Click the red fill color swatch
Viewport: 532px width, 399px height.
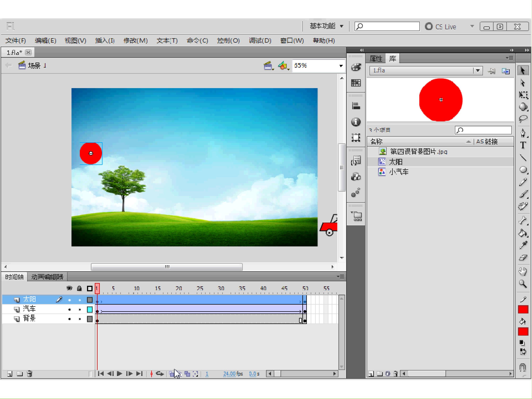(x=523, y=332)
